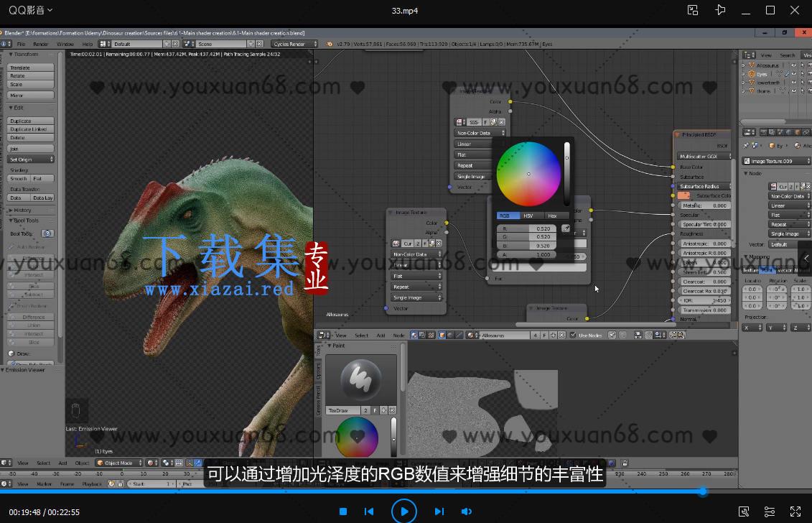The width and height of the screenshot is (812, 523).
Task: Click the Blender info editor type icon
Action: click(6, 44)
